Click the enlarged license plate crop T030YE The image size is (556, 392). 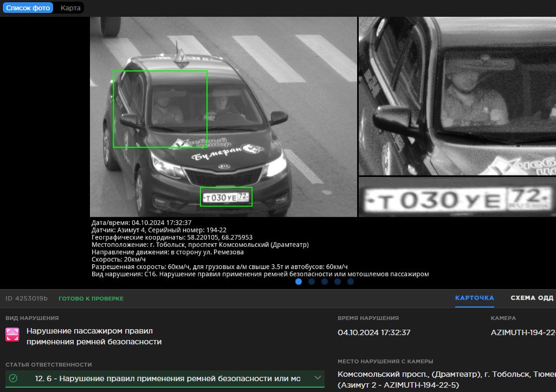point(457,200)
